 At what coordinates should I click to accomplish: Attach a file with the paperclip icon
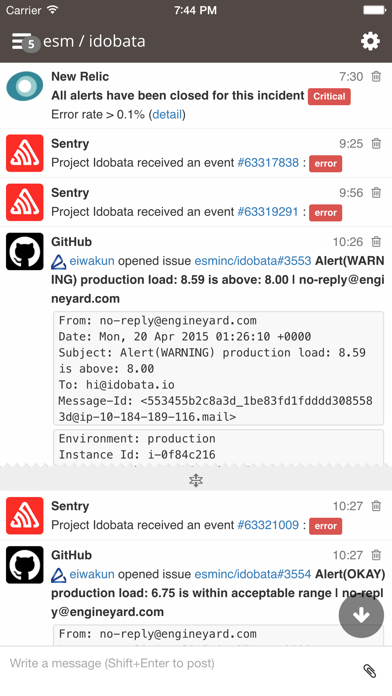point(370,671)
